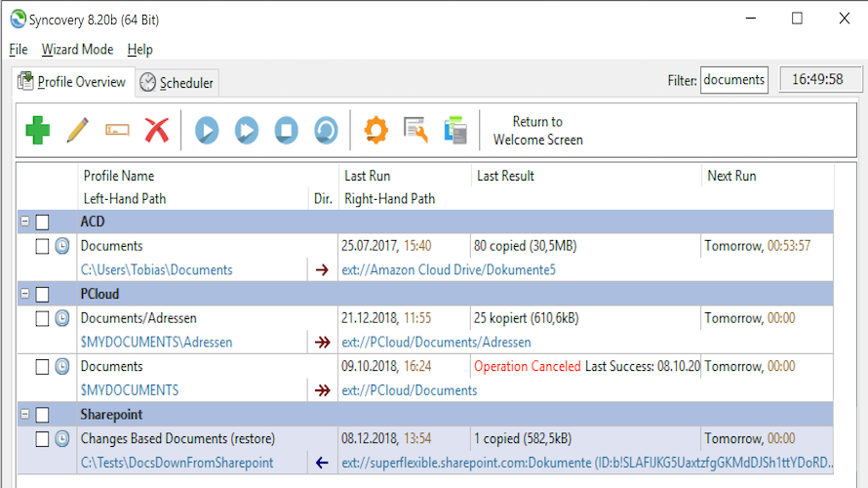Collapse the PCloud group

click(x=25, y=294)
